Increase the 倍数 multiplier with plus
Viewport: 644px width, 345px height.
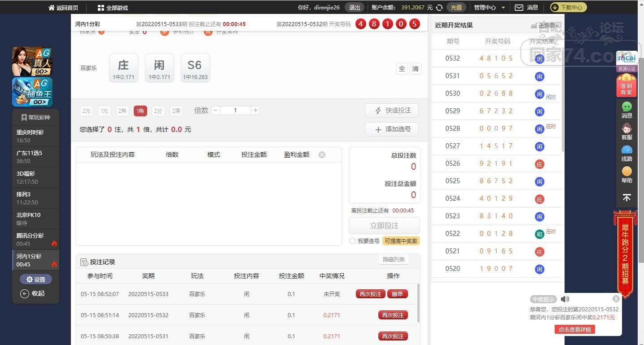tap(255, 111)
